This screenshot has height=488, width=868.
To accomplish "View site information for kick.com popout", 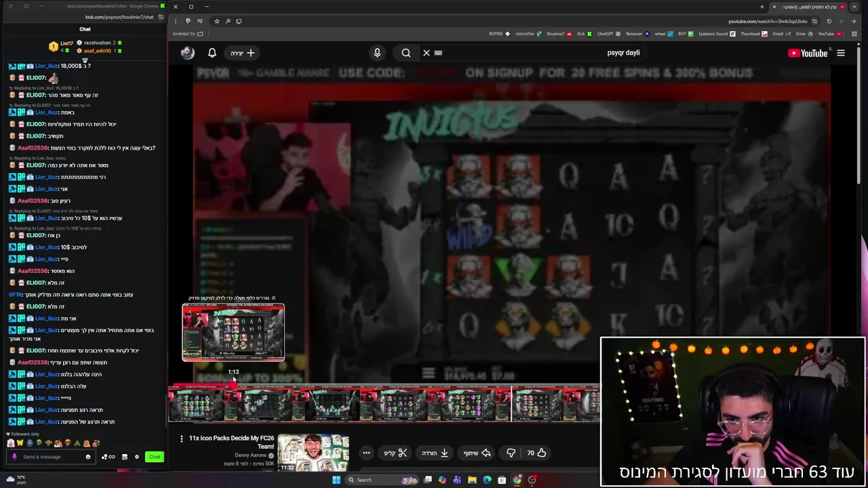I will [161, 17].
